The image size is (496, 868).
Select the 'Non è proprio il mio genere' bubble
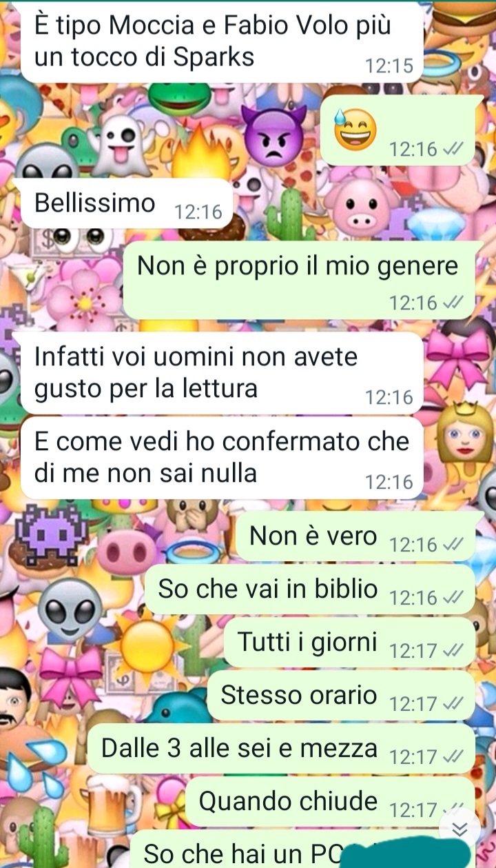[x=299, y=281]
